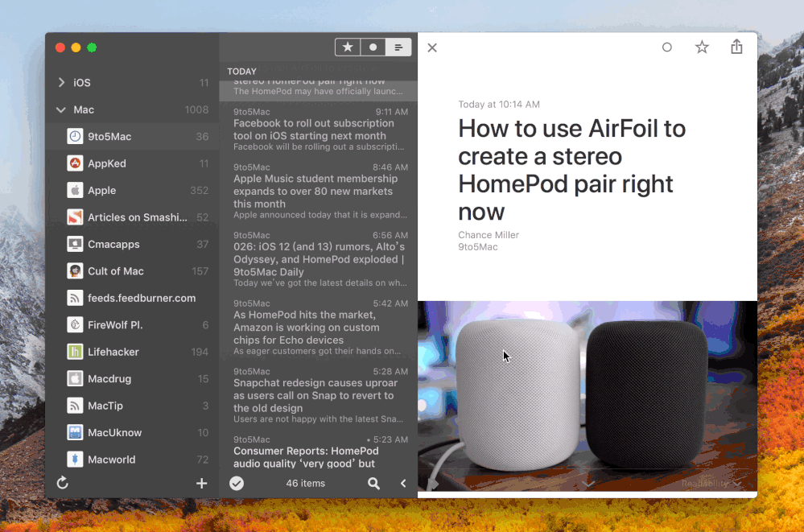Open the FireWolf Pl. feed icon
This screenshot has height=532, width=804.
pyautogui.click(x=75, y=324)
